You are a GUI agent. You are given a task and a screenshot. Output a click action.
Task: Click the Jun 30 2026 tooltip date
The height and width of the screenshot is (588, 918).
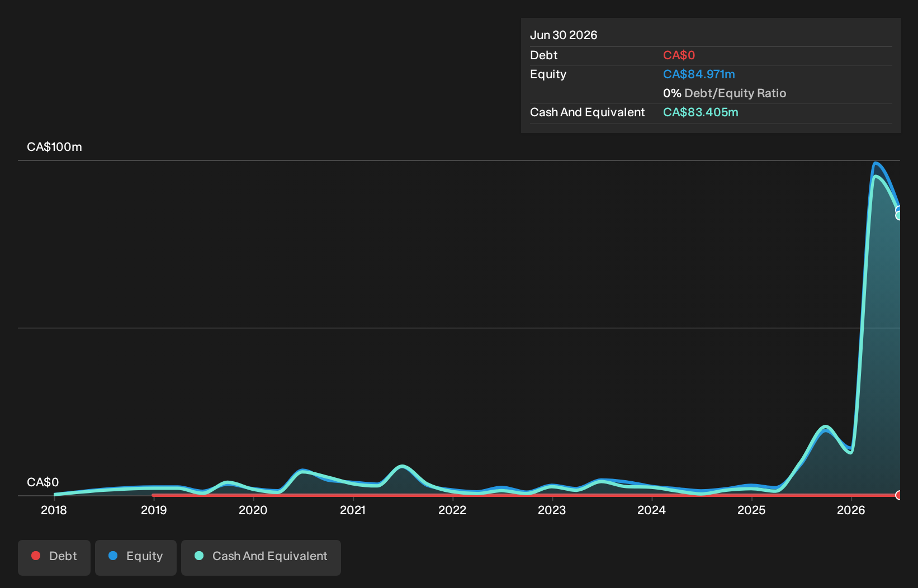(564, 35)
